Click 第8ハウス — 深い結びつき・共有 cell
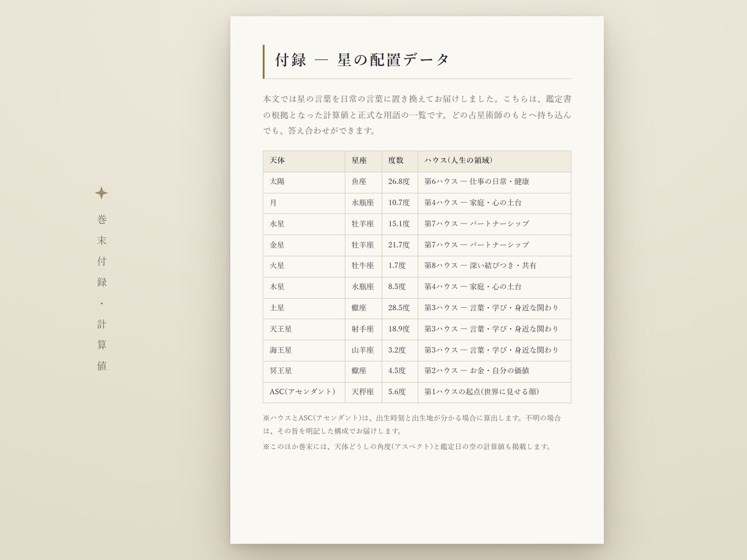This screenshot has width=747, height=560. pos(494,266)
